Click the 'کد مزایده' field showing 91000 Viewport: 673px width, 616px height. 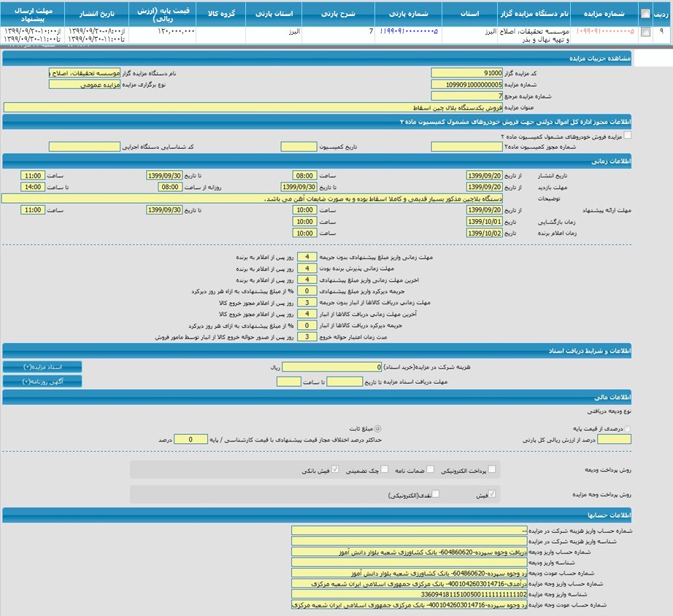tap(466, 73)
